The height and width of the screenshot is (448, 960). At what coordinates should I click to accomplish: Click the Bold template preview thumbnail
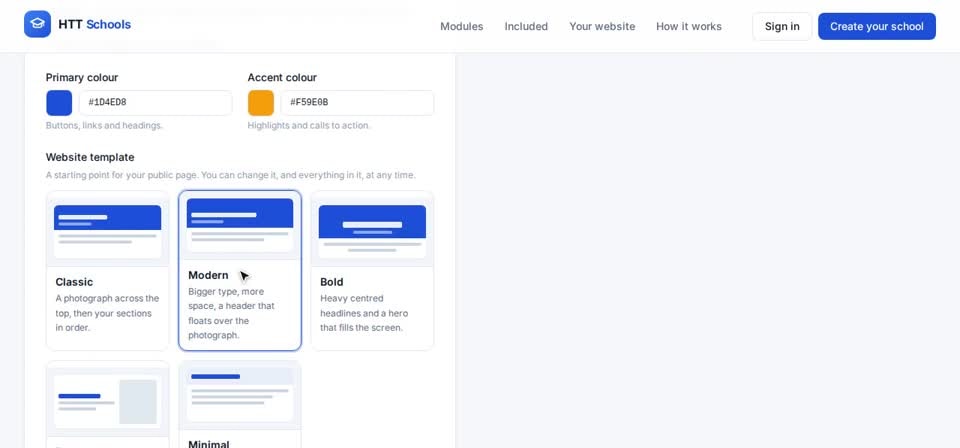point(372,230)
